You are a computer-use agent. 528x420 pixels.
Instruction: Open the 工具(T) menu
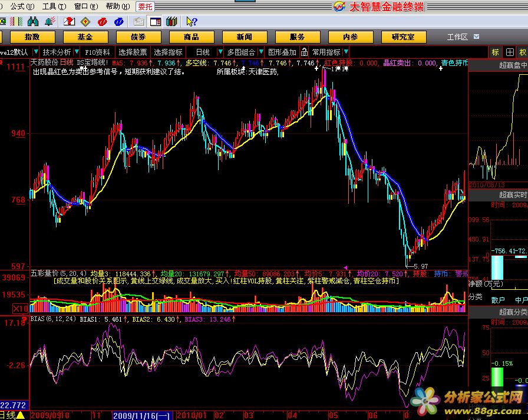54,6
